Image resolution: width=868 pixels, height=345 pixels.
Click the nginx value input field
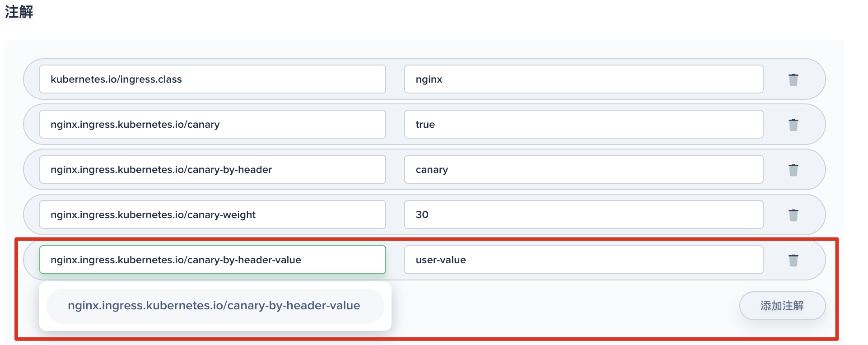tap(583, 79)
